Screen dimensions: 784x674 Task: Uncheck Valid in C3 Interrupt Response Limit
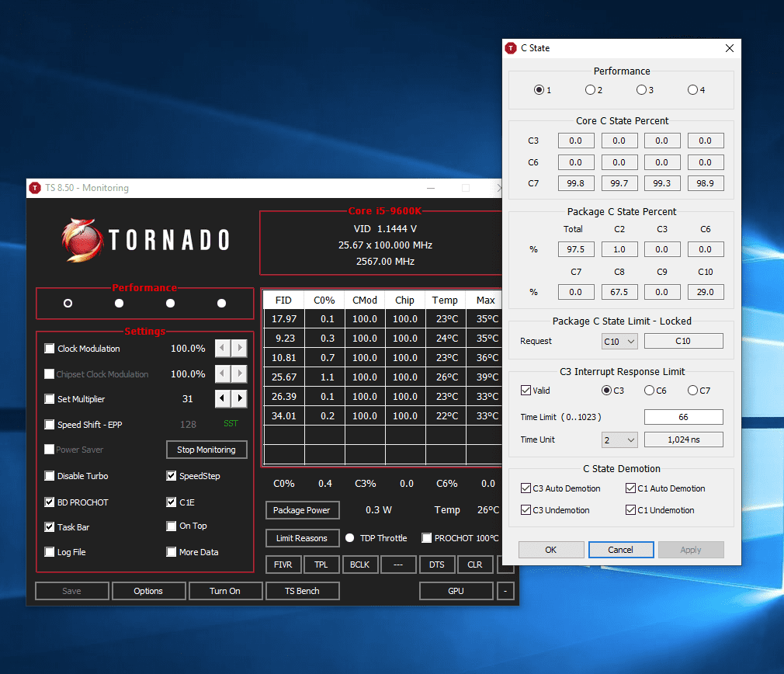pyautogui.click(x=526, y=391)
